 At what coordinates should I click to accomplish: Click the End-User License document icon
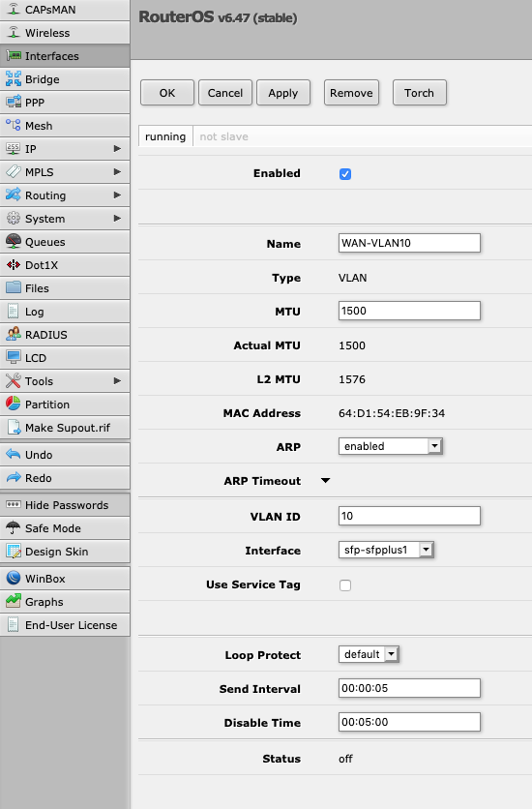(14, 625)
